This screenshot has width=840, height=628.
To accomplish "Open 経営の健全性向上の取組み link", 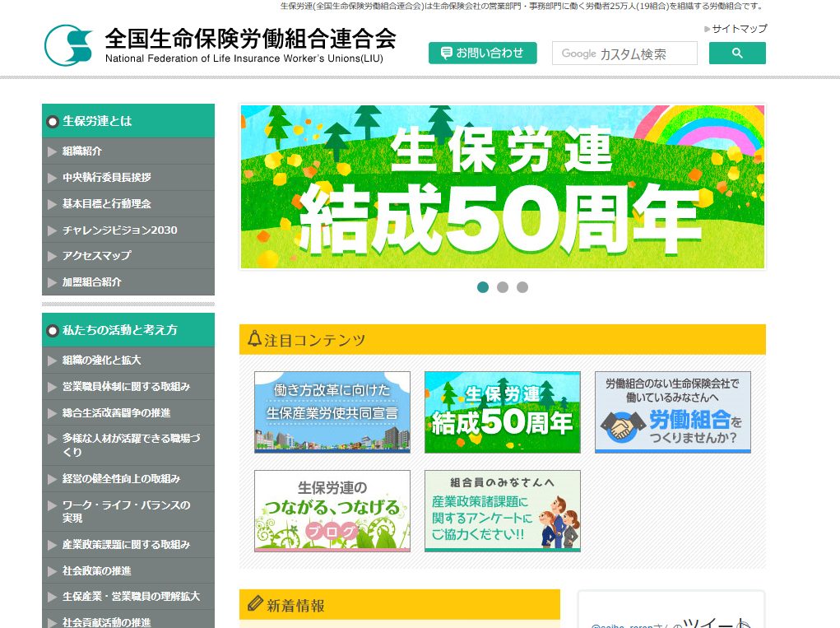I will pos(128,478).
